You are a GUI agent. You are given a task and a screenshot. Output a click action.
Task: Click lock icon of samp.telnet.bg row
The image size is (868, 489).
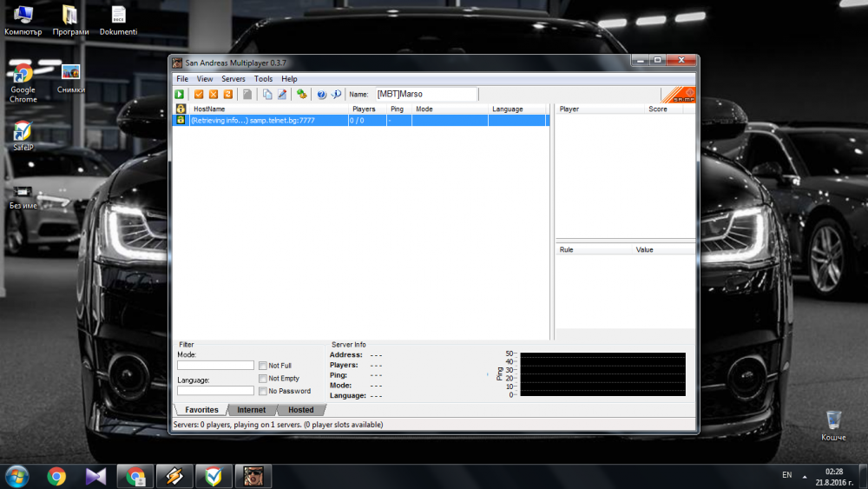click(181, 120)
